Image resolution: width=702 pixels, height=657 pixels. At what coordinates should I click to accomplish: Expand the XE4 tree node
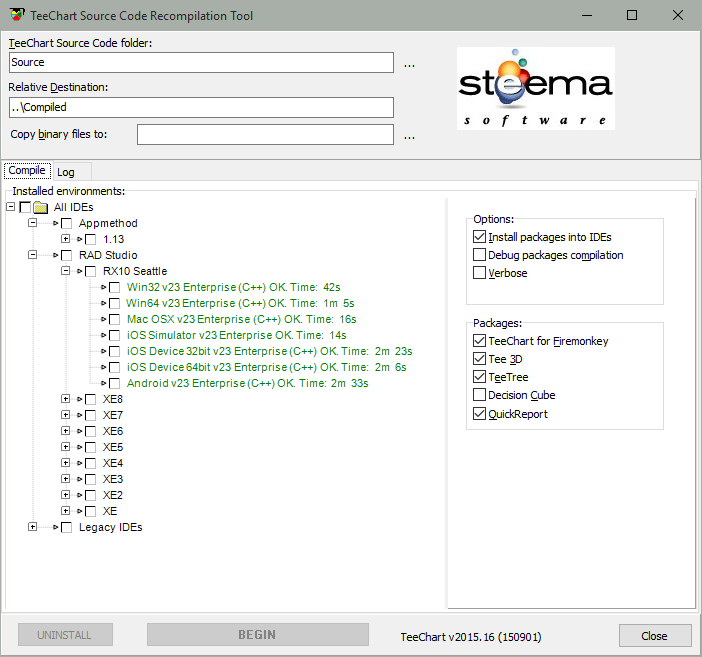65,463
